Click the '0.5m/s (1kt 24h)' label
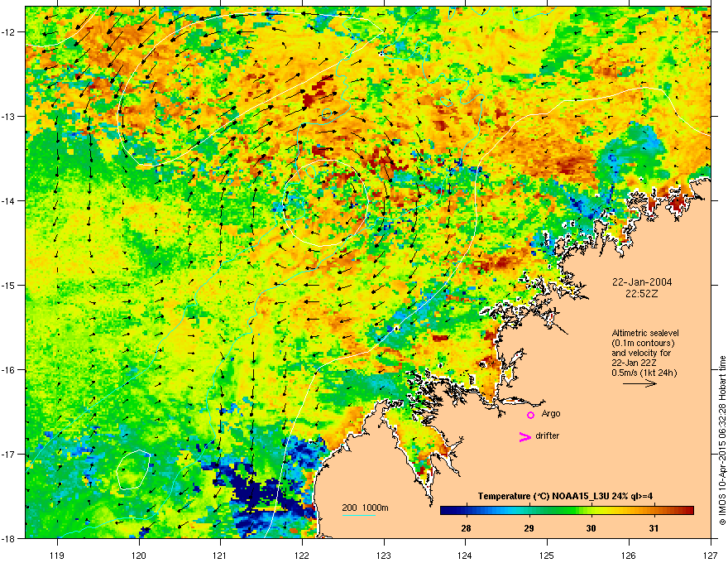This screenshot has height=563, width=728. point(644,373)
